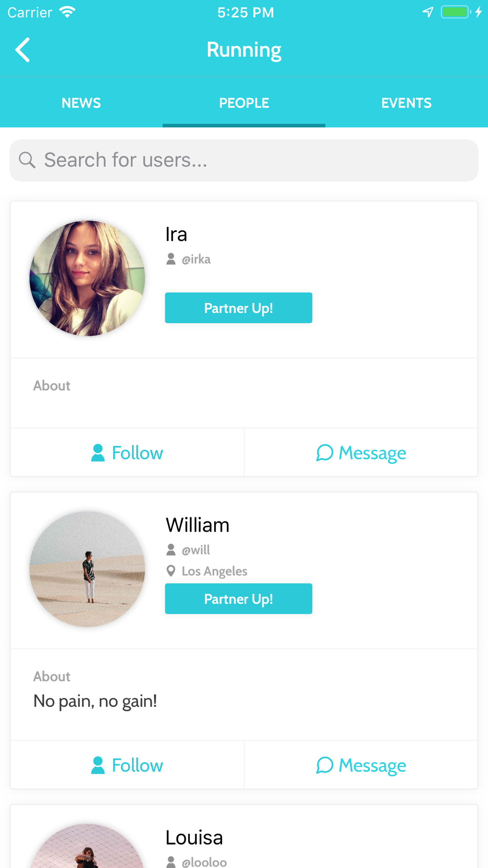
Task: Click the search magnifier icon
Action: pos(27,160)
